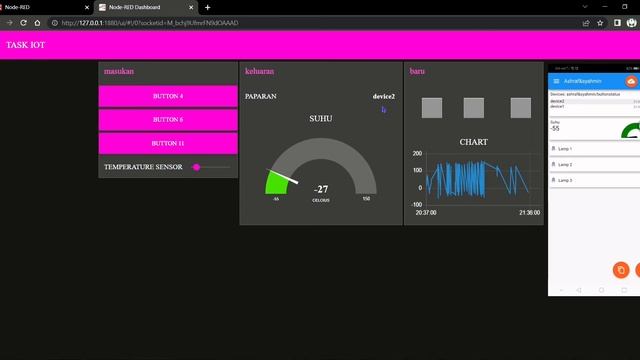View site information icon beside the URL

coord(55,23)
